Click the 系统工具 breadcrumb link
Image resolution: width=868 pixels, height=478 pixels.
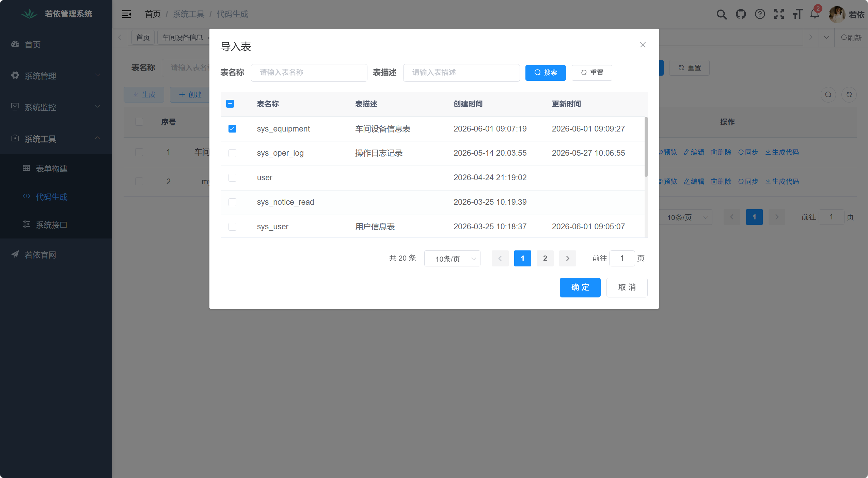point(188,14)
